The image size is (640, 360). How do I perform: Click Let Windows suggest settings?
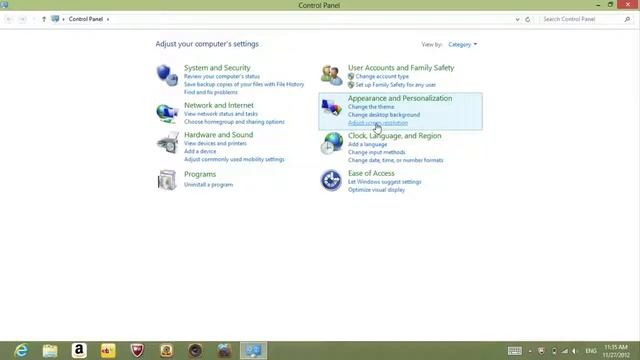click(384, 182)
